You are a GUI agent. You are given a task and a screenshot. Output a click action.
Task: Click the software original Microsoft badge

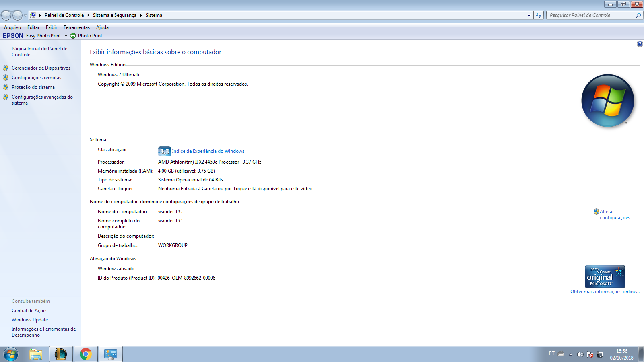click(605, 276)
